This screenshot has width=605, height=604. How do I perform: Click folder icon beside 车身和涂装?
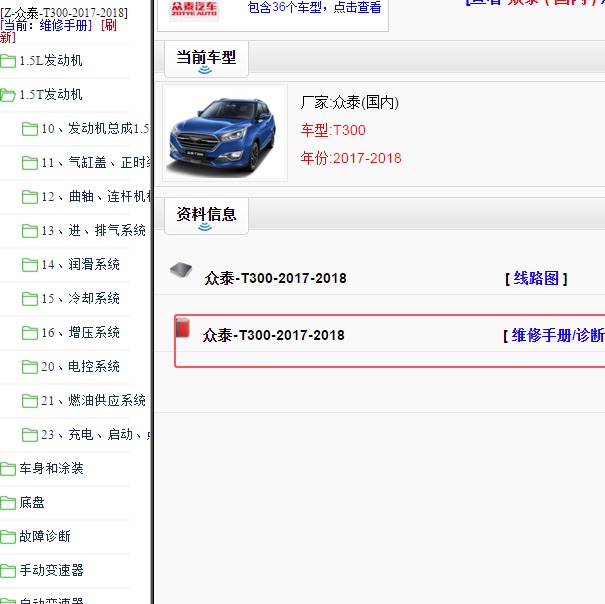(x=8, y=468)
